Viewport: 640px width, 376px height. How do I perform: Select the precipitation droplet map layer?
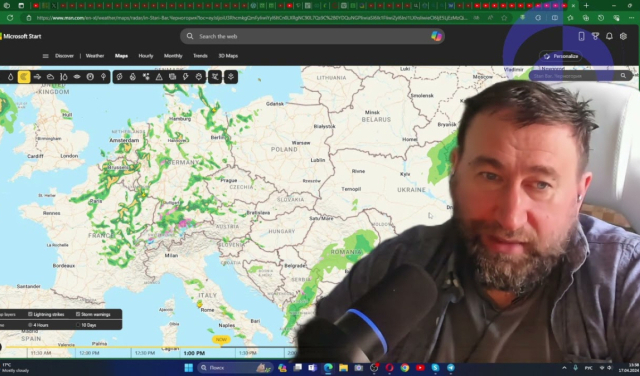point(11,77)
